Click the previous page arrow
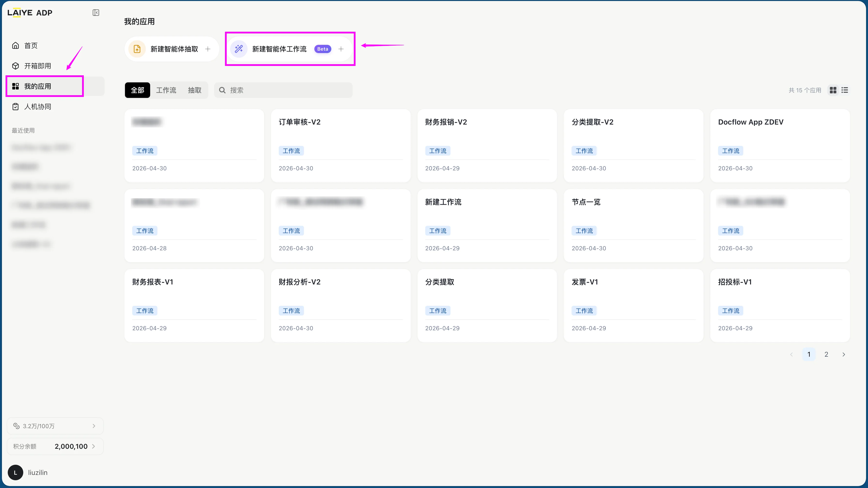The image size is (868, 488). click(x=791, y=354)
